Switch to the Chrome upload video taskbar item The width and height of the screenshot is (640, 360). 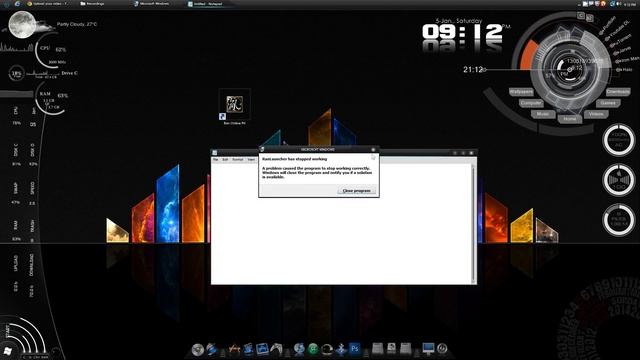[x=48, y=4]
